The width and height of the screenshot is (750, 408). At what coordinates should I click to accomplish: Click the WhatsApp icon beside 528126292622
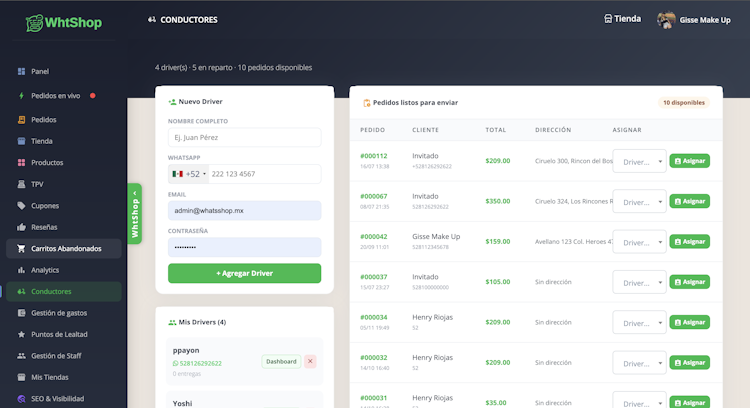tap(175, 364)
